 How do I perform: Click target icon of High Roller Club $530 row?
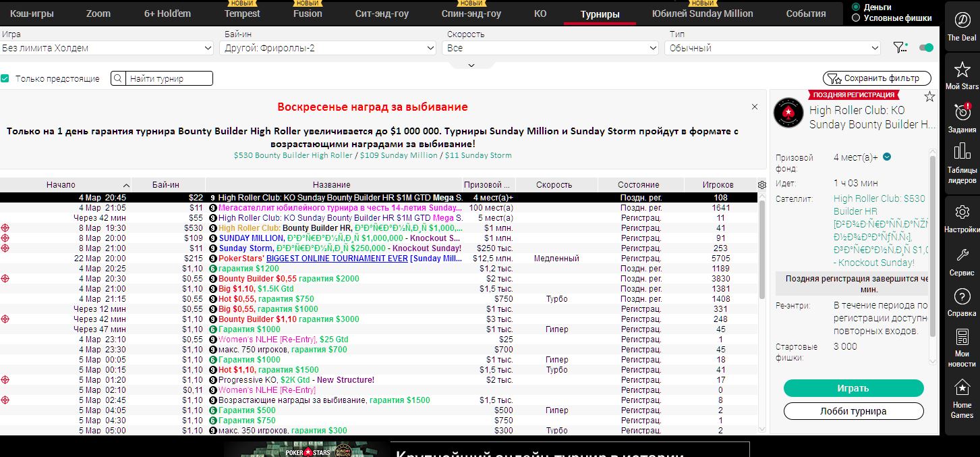pos(5,228)
